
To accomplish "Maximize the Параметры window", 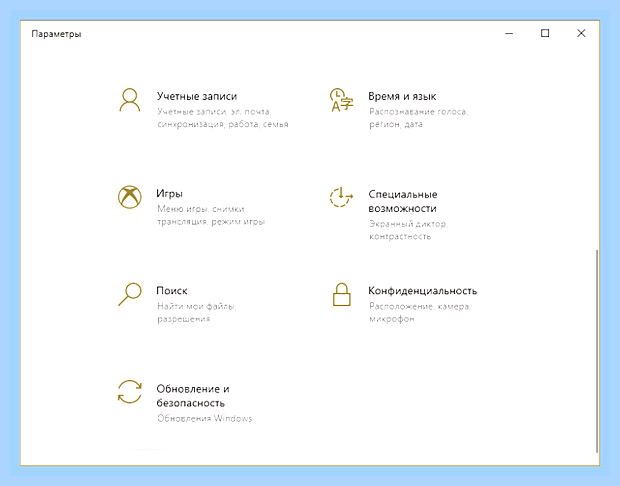I will click(x=545, y=33).
